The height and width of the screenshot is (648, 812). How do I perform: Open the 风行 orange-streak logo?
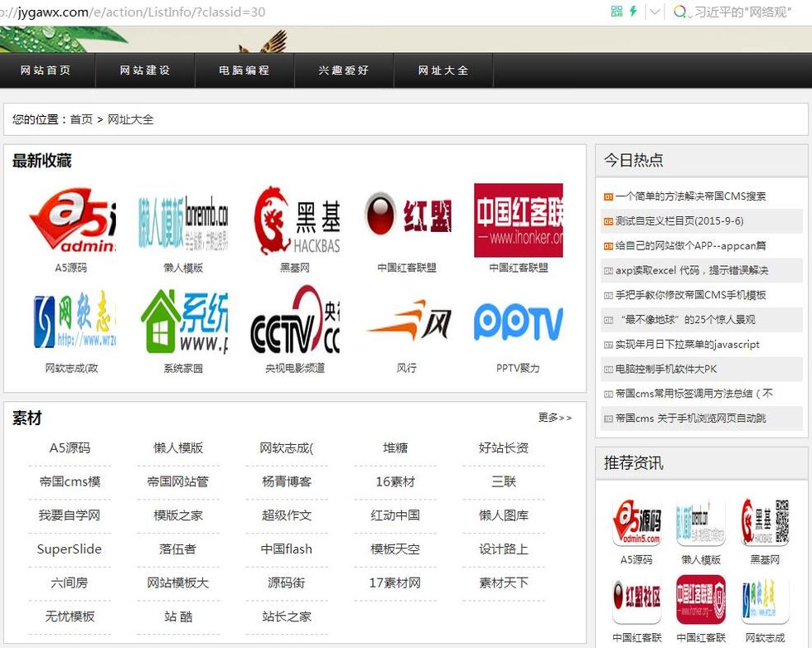[x=407, y=322]
